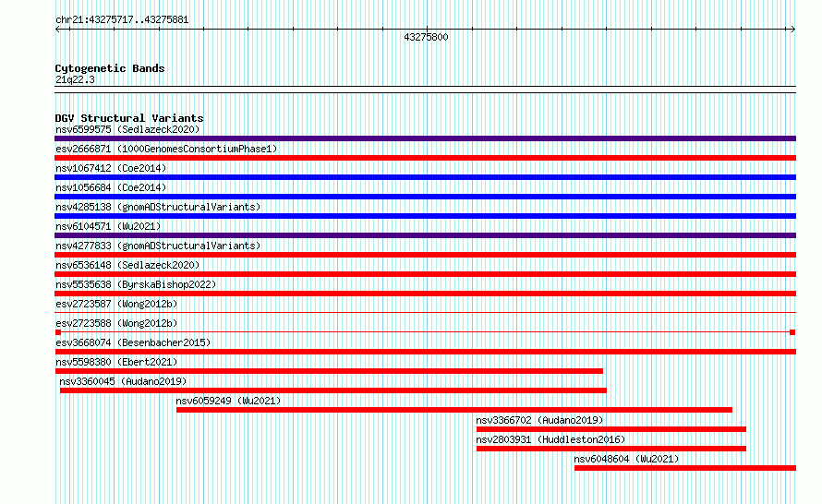Click the DGV Structural Variants track title
Image resolution: width=822 pixels, height=504 pixels.
pos(129,118)
